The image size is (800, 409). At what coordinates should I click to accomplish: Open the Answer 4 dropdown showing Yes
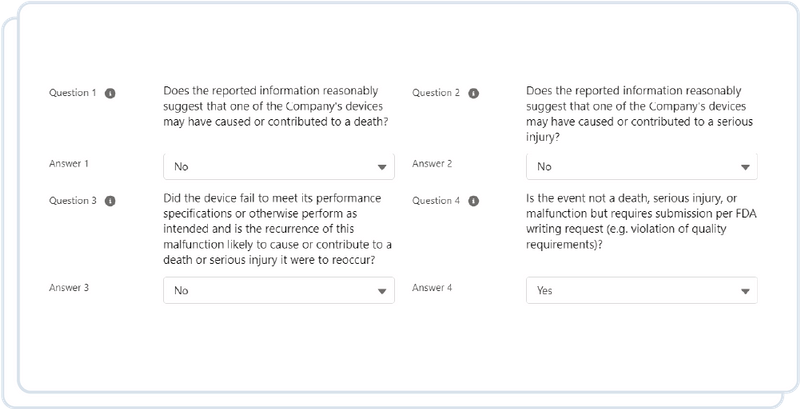pyautogui.click(x=641, y=291)
